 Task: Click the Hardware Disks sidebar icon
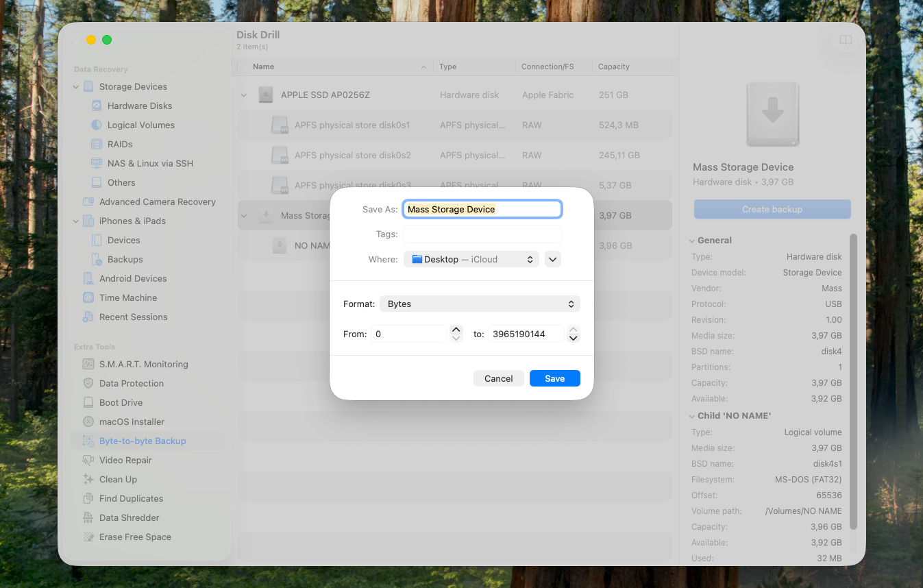pos(97,106)
